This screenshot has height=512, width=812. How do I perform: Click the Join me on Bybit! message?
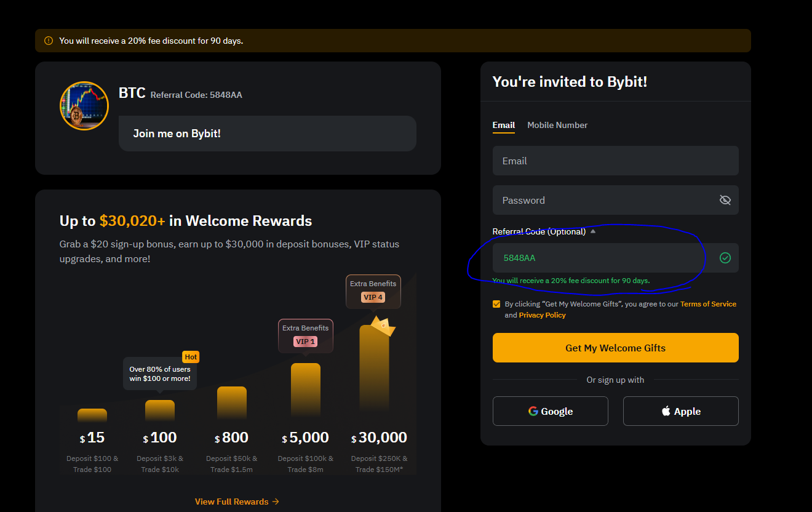pyautogui.click(x=267, y=134)
